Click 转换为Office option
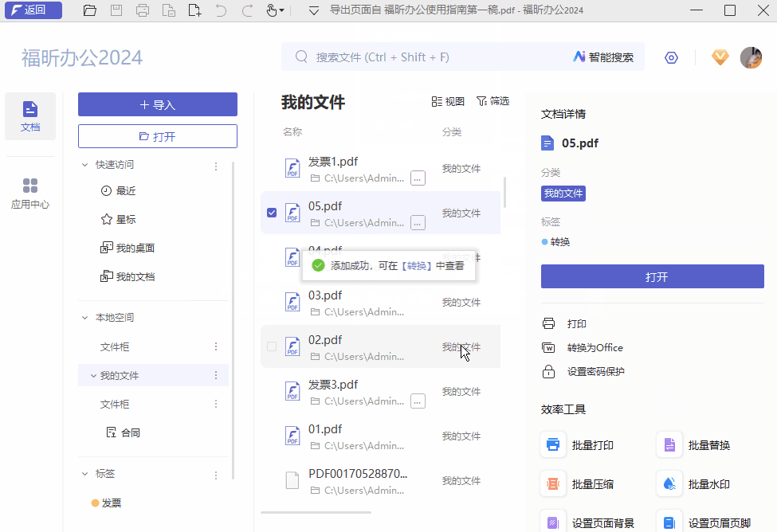The image size is (777, 532). coord(583,348)
